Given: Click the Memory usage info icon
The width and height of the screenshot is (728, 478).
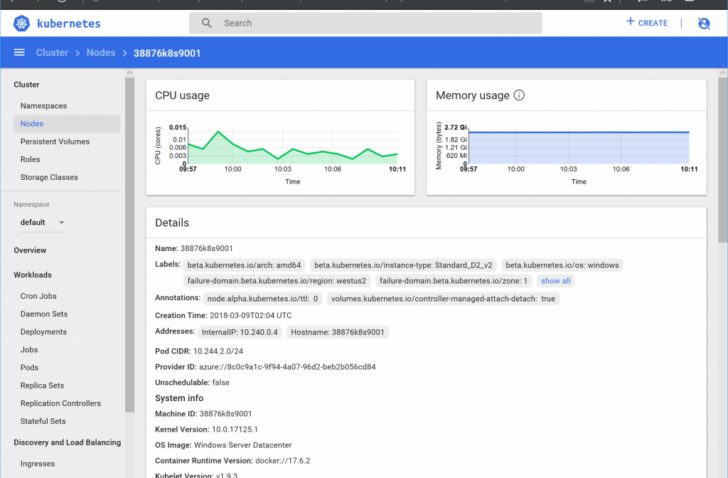Looking at the screenshot, I should point(519,95).
